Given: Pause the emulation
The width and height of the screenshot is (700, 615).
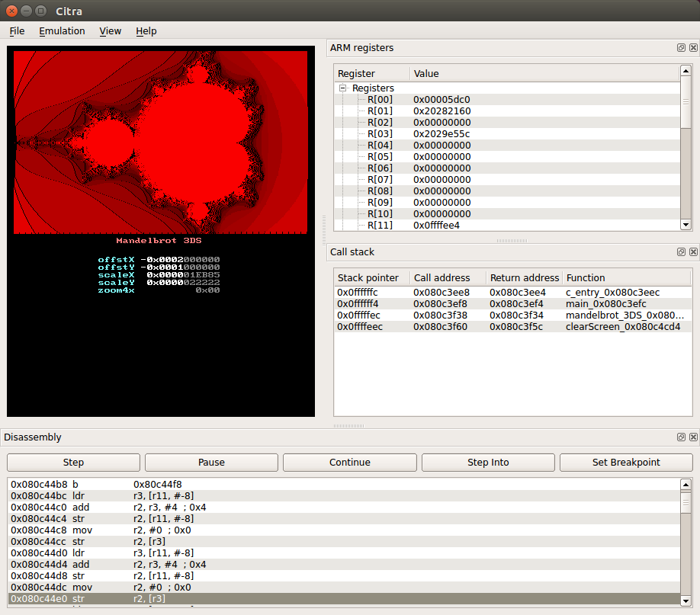Looking at the screenshot, I should click(x=211, y=463).
